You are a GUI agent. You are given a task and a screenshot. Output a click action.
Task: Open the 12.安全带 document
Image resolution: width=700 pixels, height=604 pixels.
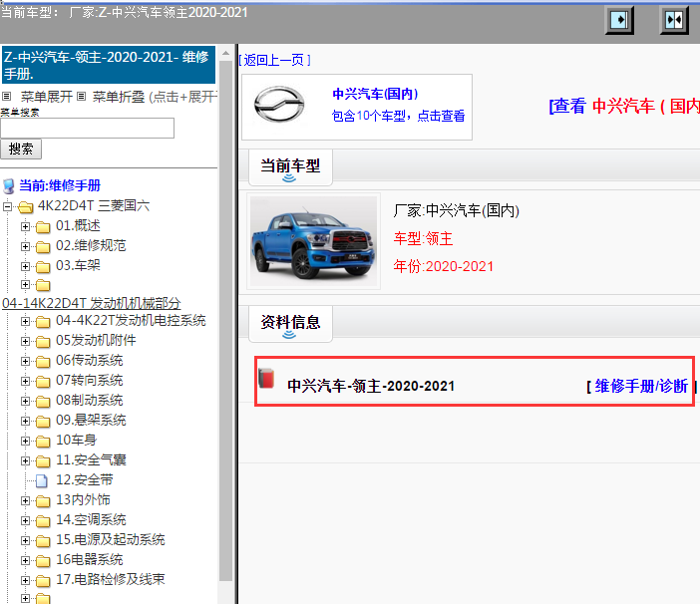(85, 480)
